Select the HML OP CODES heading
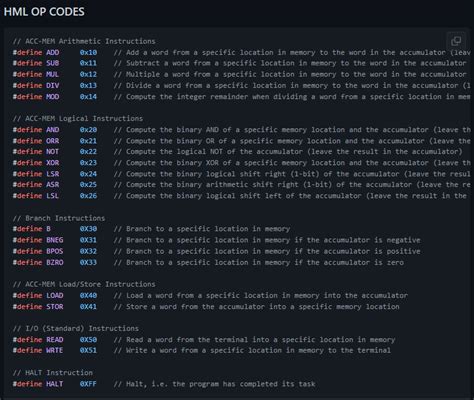 coord(44,12)
